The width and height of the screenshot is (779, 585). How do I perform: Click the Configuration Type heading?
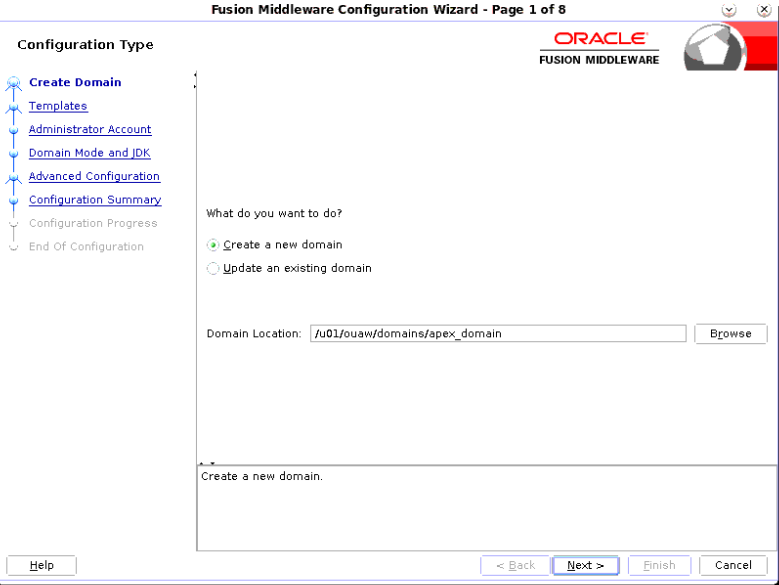(x=85, y=45)
